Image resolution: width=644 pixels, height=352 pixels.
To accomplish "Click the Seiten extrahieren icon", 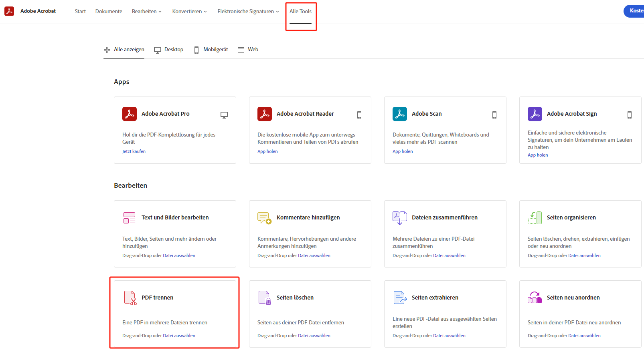I will pyautogui.click(x=400, y=298).
